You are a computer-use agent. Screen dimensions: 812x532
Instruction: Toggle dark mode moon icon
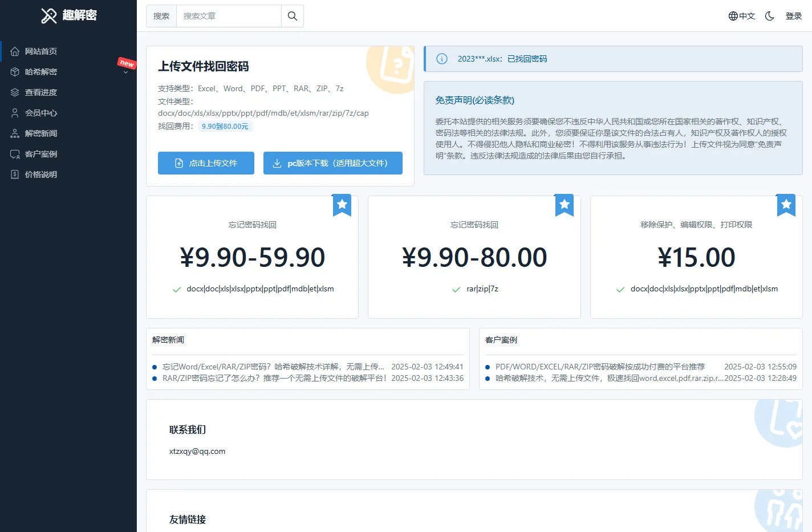(x=770, y=16)
